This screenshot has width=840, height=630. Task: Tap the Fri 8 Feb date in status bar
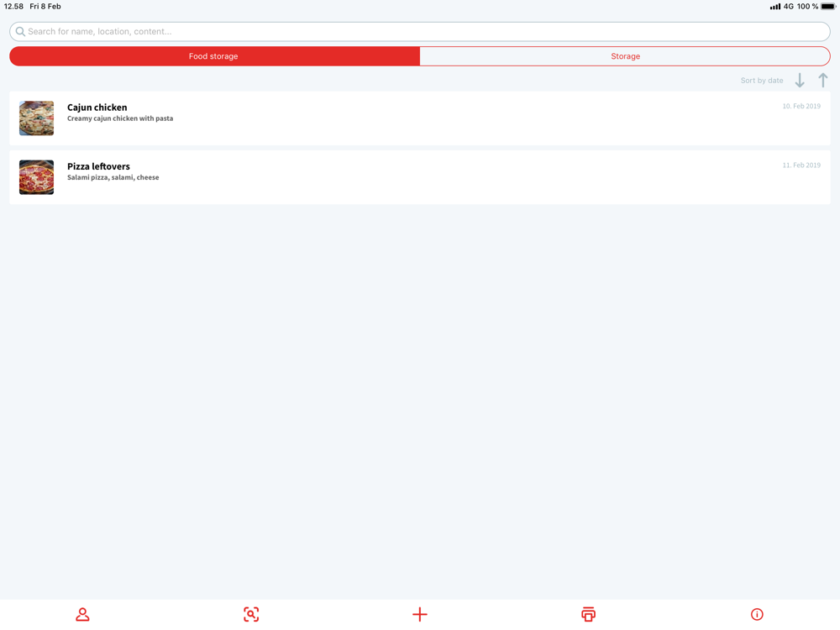[x=45, y=7]
